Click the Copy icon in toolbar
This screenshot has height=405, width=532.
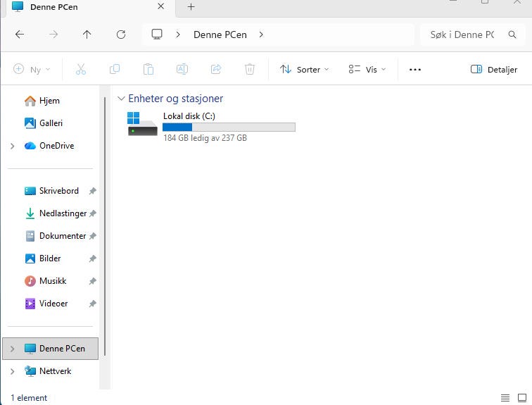click(x=115, y=69)
